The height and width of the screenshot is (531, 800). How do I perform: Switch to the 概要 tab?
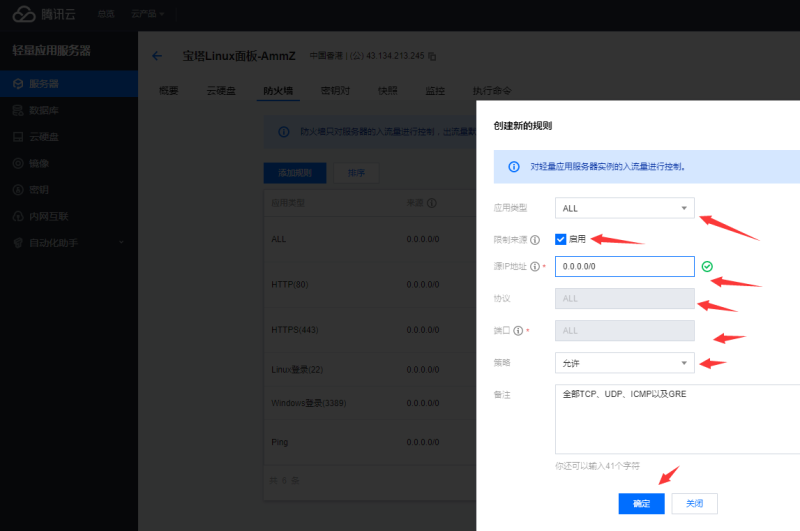[x=168, y=91]
